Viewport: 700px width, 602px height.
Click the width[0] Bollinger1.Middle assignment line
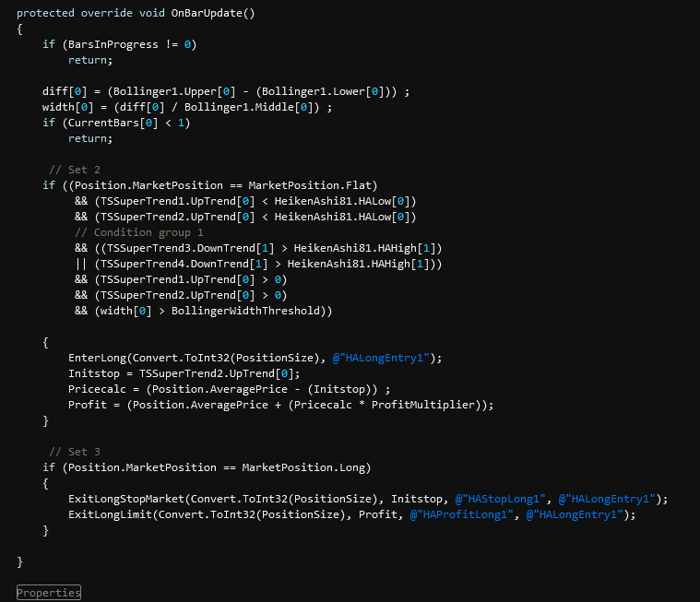187,107
